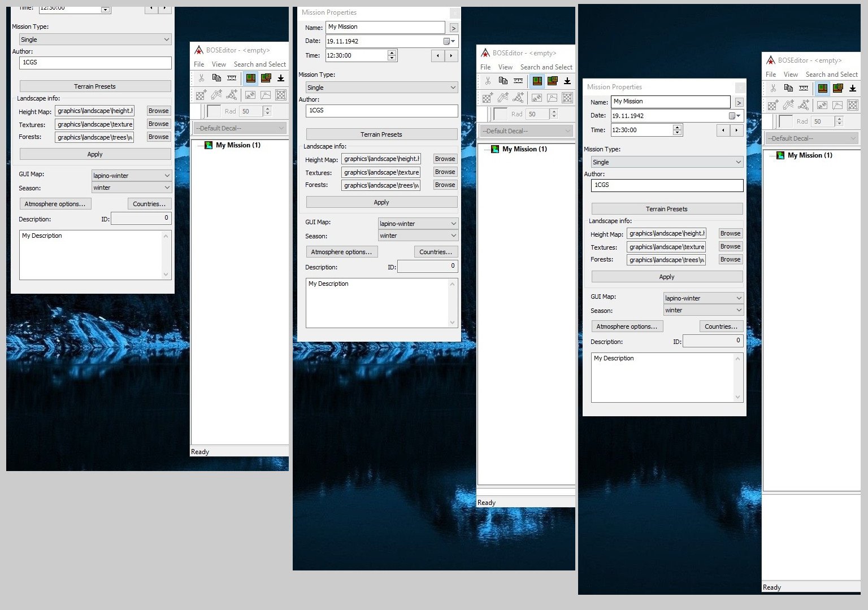Image resolution: width=868 pixels, height=610 pixels.
Task: Toggle highlighted green map panel button in rightmost BOSEditor
Action: pyautogui.click(x=823, y=88)
